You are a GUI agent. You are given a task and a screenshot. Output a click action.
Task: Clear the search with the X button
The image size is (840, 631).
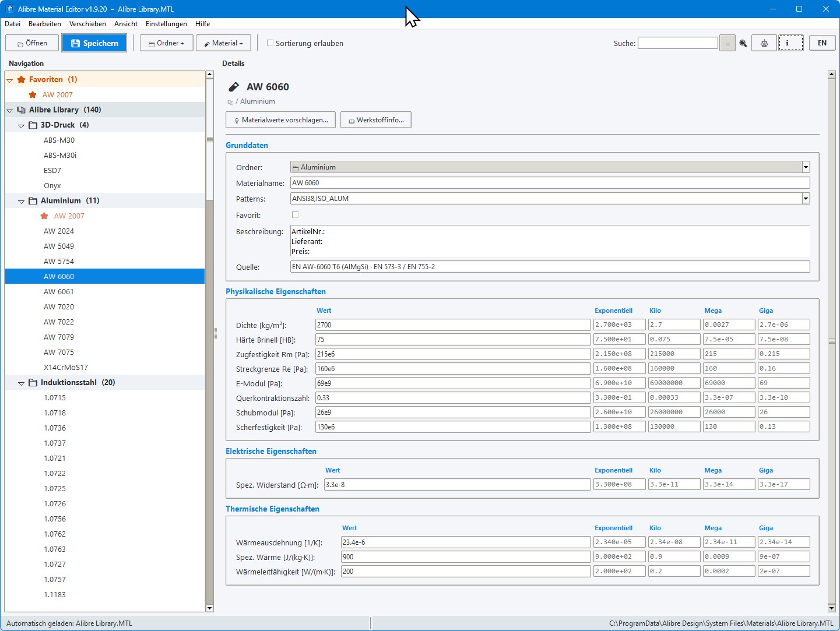tap(727, 44)
